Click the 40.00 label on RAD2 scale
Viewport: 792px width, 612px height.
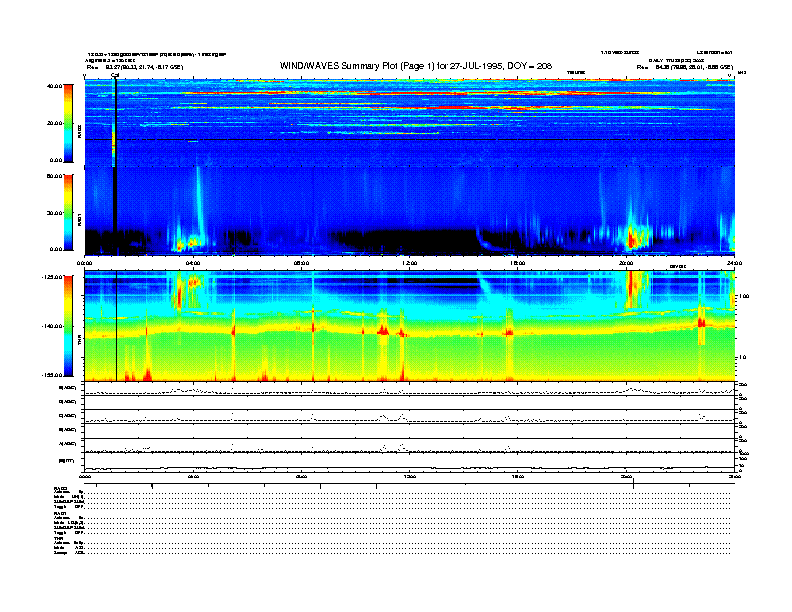point(54,86)
